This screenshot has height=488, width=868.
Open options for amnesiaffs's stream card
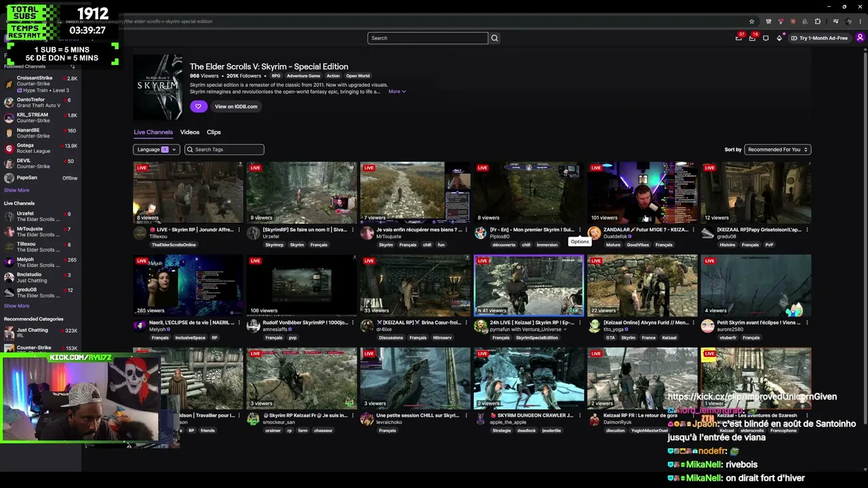click(353, 323)
